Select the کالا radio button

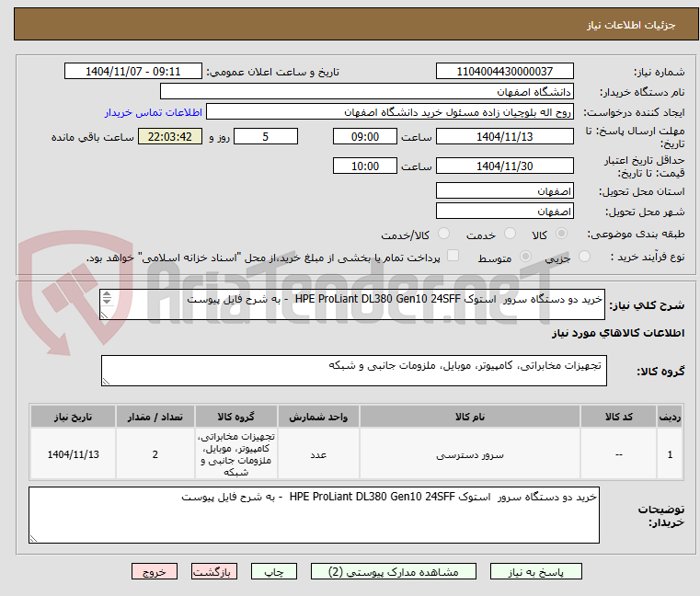click(561, 234)
